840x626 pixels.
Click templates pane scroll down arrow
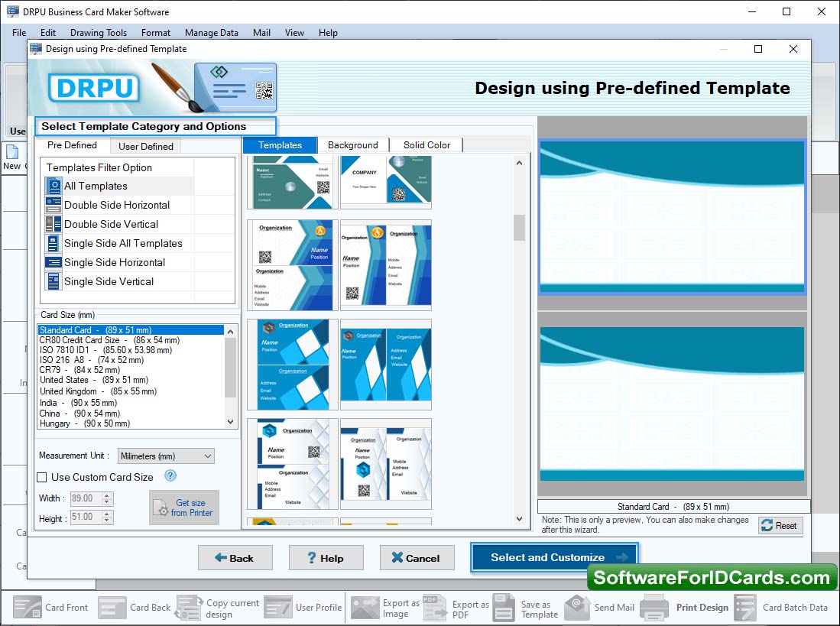[519, 518]
